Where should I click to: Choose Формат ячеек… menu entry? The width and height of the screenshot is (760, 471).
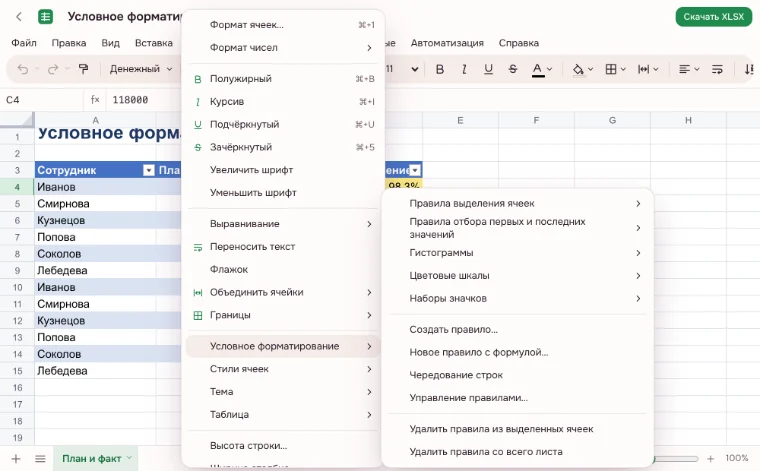coord(283,25)
